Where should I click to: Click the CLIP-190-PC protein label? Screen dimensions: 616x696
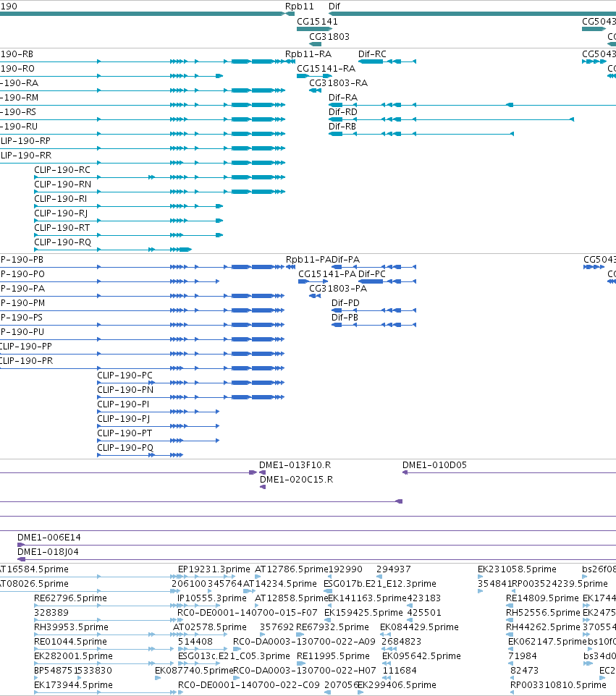coord(125,375)
